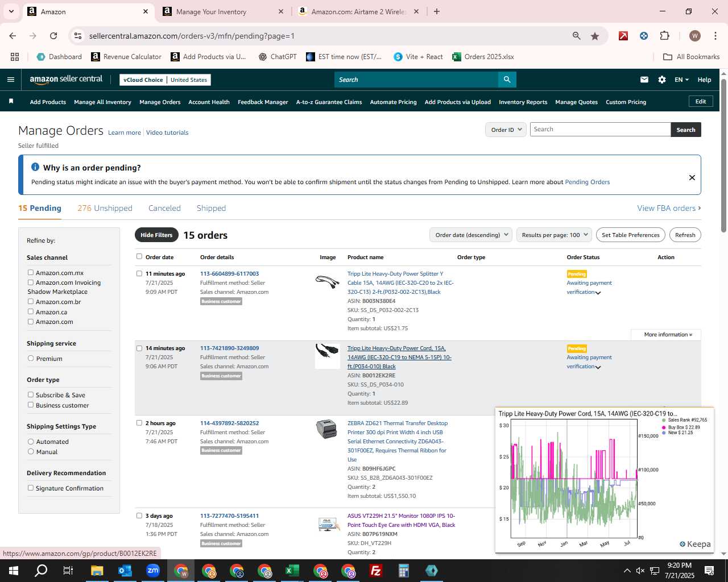Click the Zebra ZD621 printer thumbnail
Image resolution: width=728 pixels, height=582 pixels.
[327, 429]
